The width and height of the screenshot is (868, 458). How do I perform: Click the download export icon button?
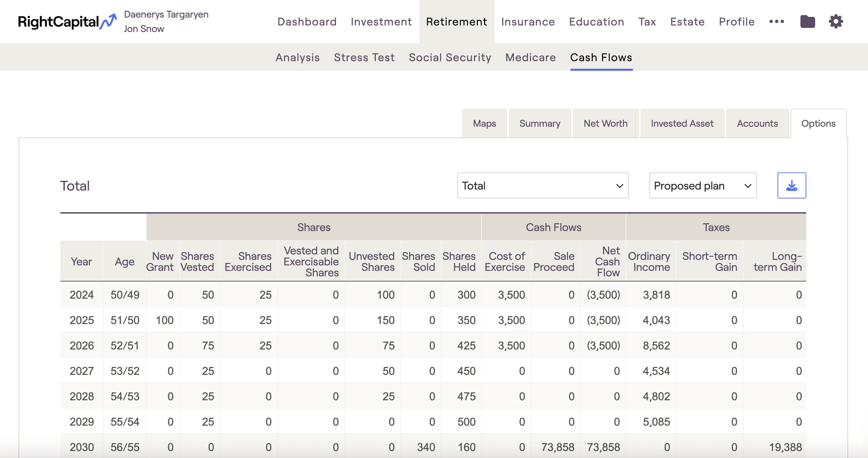point(791,186)
